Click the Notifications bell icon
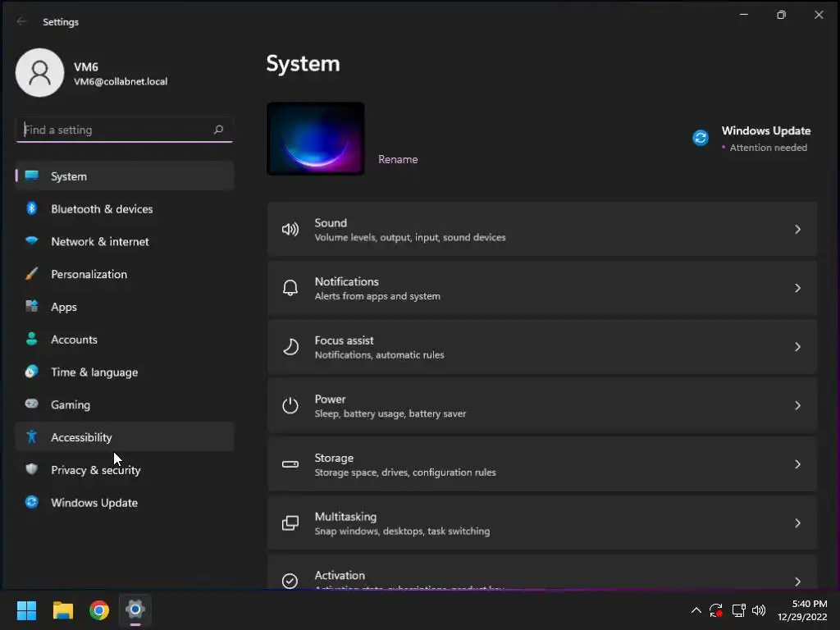Viewport: 840px width, 630px height. click(x=290, y=288)
